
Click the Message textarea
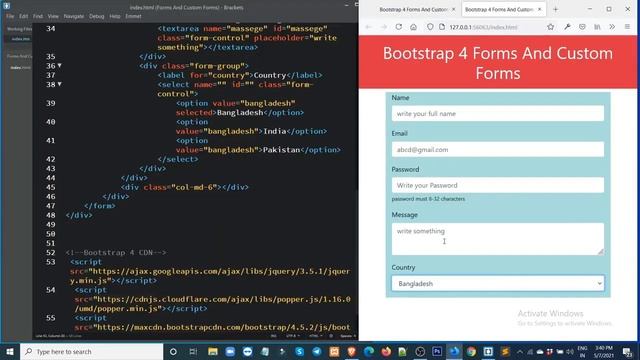tap(498, 239)
